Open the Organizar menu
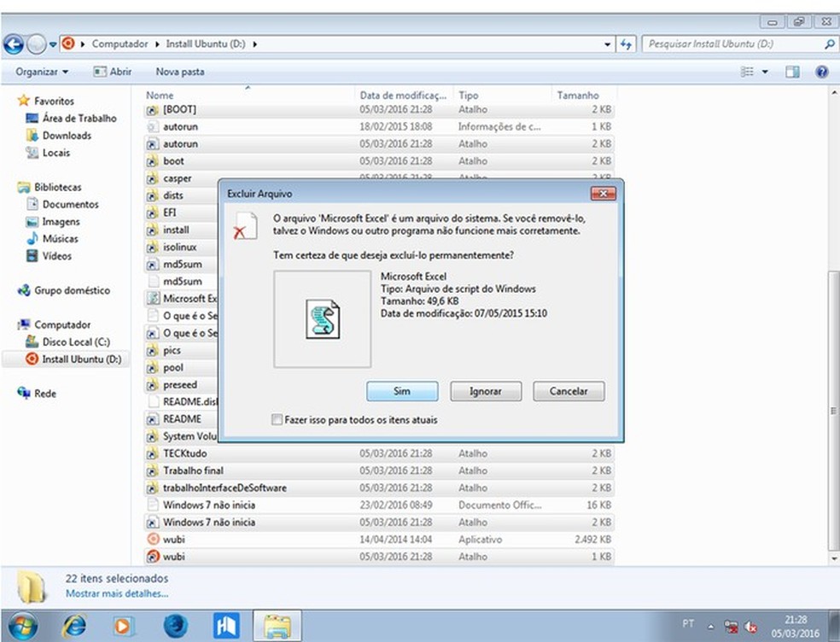 coord(42,72)
